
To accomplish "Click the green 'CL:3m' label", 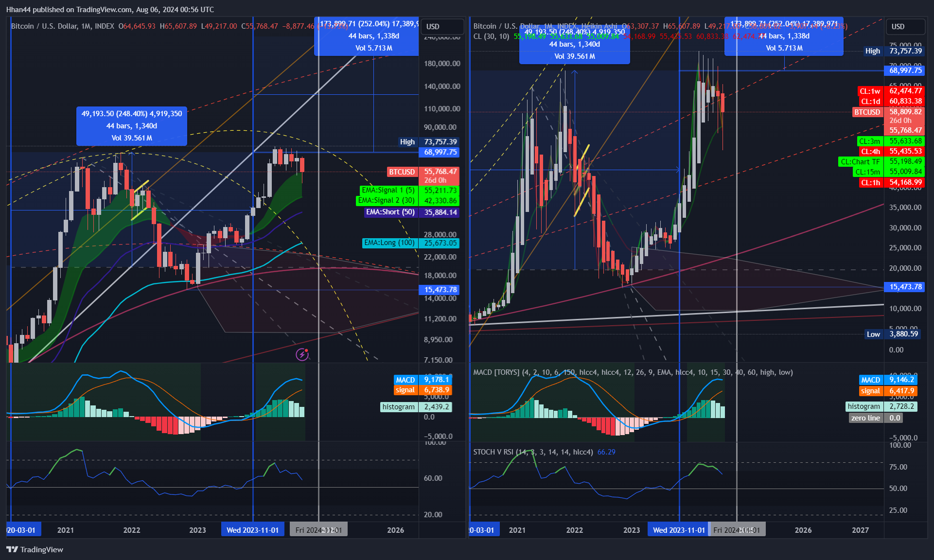I will (x=870, y=141).
